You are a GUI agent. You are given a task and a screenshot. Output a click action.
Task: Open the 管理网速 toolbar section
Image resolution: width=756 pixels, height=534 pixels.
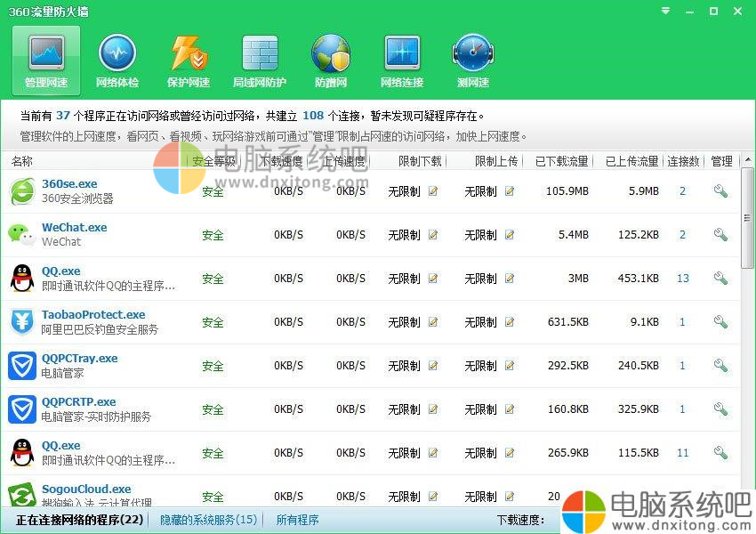pos(46,61)
